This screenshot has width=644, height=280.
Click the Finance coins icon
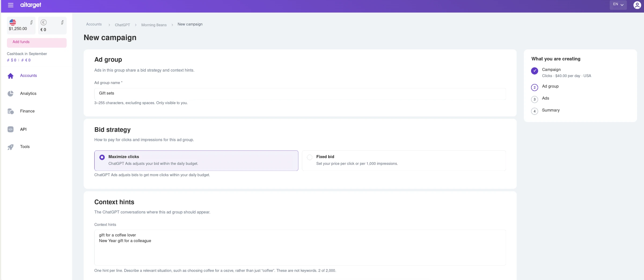point(10,111)
